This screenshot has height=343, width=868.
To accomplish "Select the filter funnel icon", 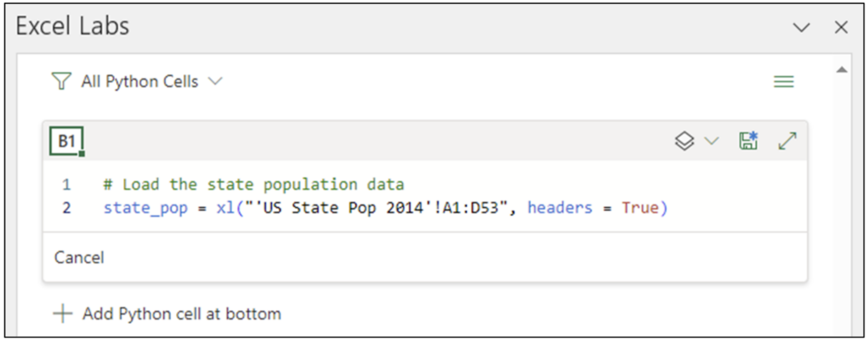I will 62,81.
